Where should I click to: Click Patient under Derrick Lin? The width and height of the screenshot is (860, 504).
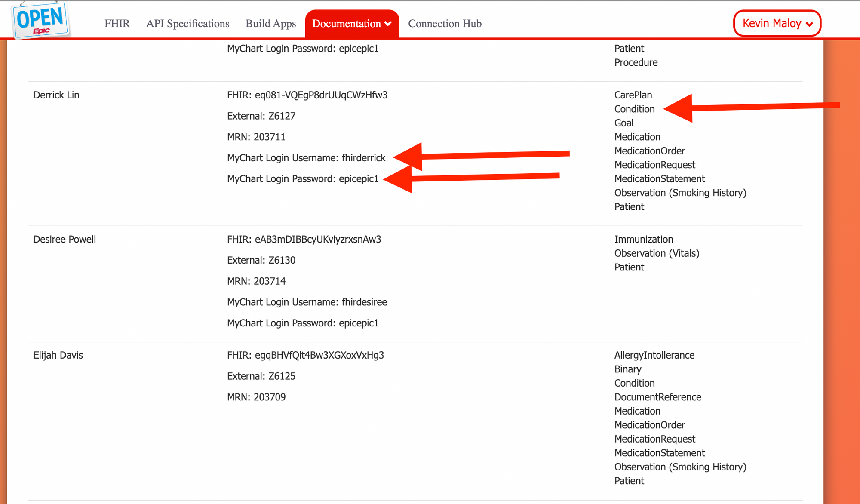[x=629, y=207]
